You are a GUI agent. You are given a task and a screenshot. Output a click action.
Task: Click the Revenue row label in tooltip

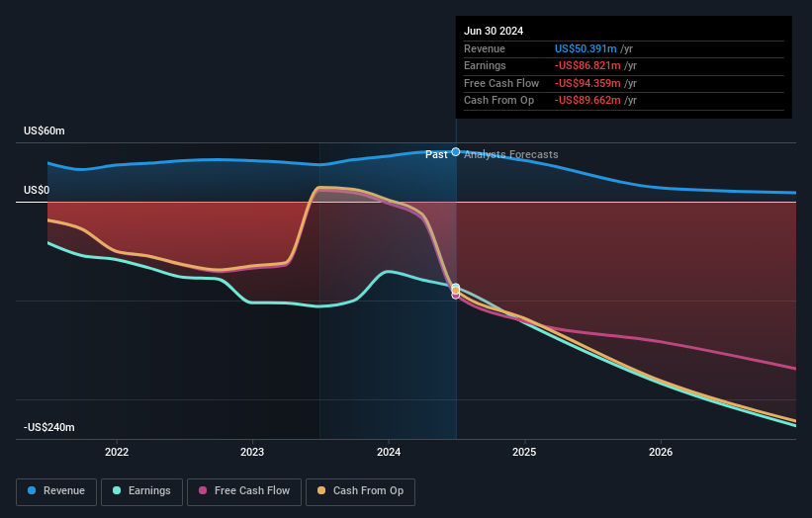tap(485, 48)
